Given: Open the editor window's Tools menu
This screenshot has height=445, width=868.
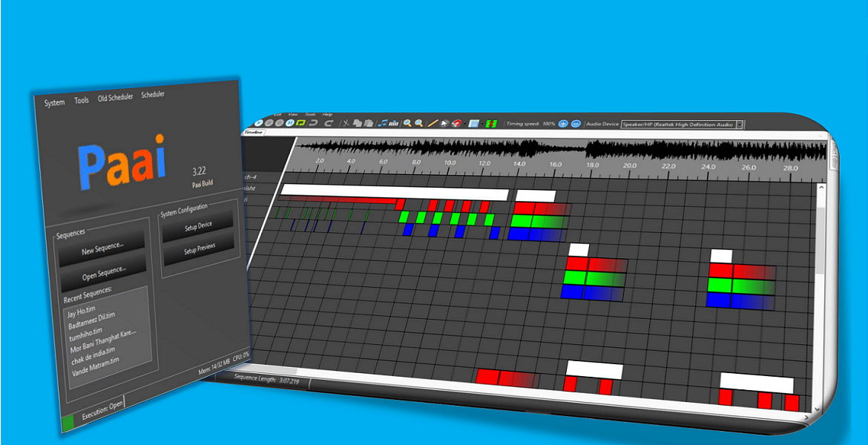Looking at the screenshot, I should [x=310, y=114].
